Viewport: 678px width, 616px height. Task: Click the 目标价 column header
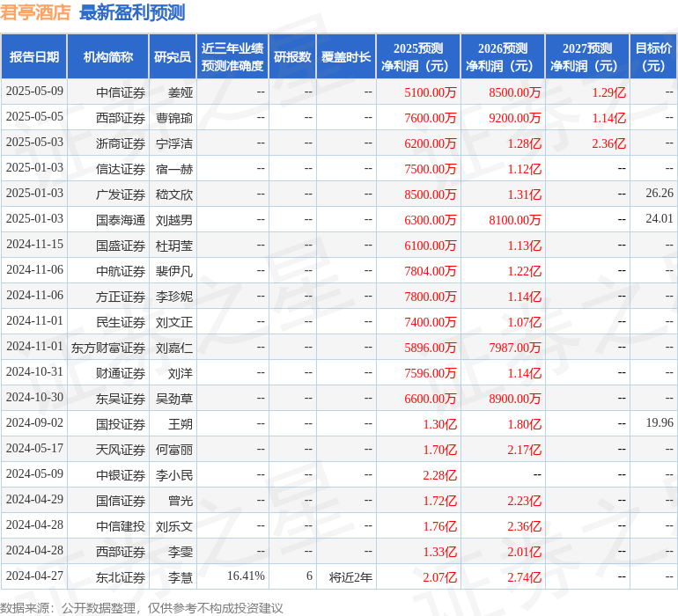point(653,57)
